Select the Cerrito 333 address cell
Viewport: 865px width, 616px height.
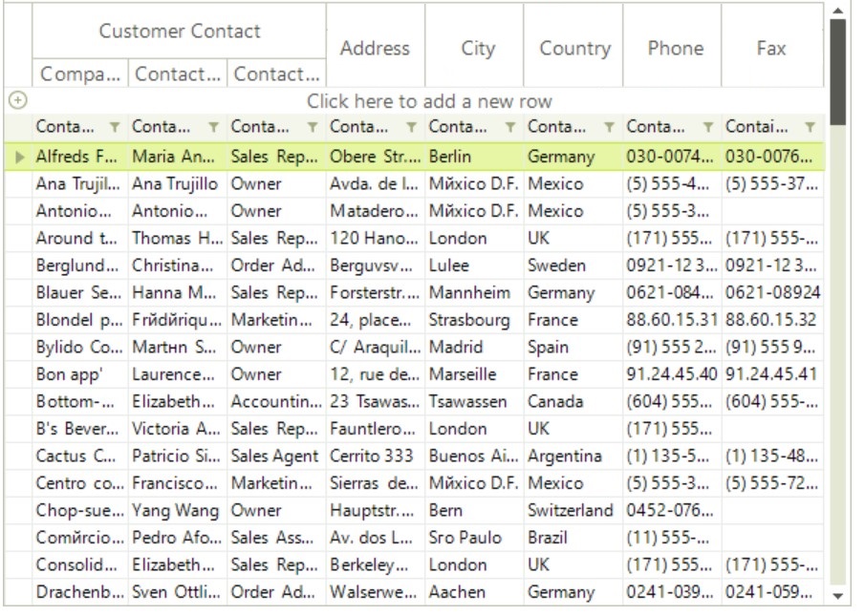tap(372, 457)
